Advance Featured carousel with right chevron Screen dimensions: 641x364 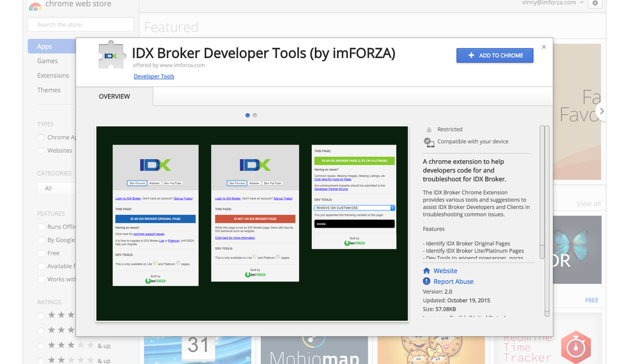coord(602,111)
